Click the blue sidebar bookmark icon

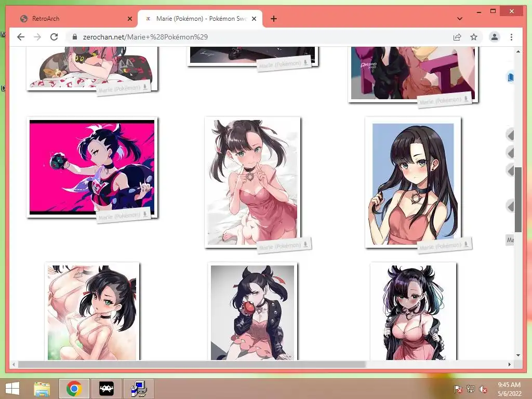(510, 77)
